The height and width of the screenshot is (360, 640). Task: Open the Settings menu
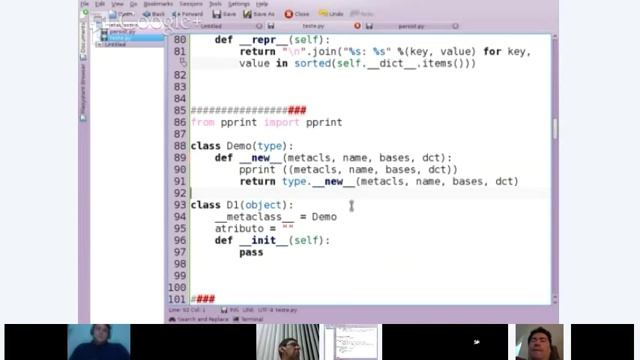click(238, 4)
